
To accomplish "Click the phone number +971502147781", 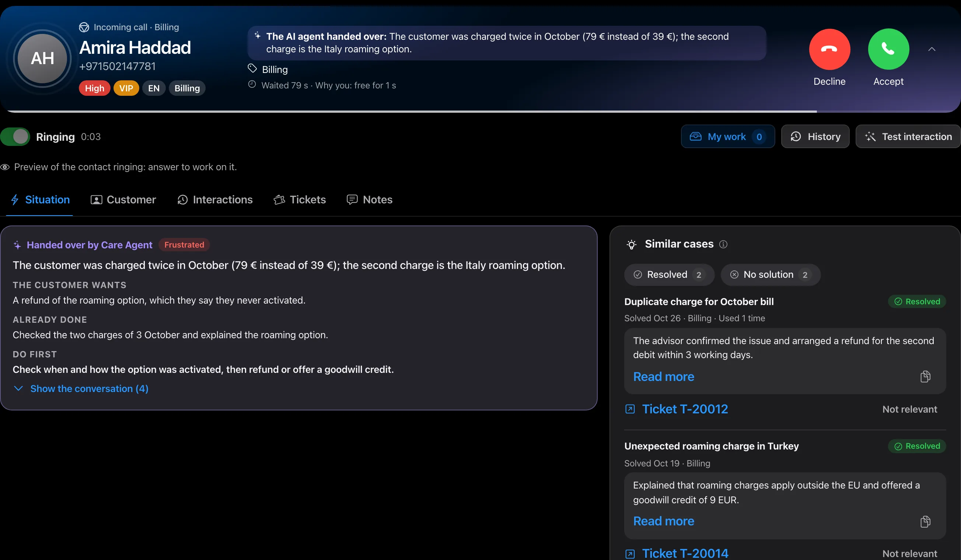I will click(118, 66).
